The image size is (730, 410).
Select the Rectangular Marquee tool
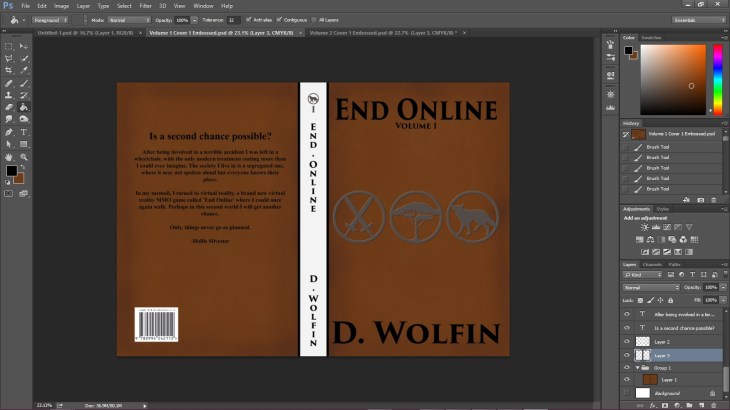(9, 46)
